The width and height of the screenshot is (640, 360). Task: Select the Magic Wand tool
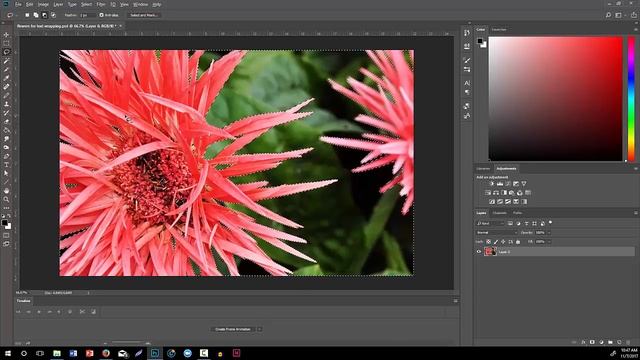point(6,61)
